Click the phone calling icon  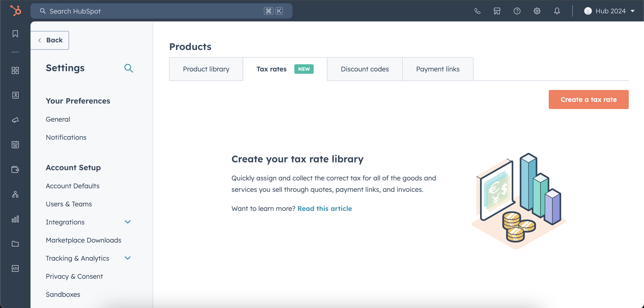point(477,11)
